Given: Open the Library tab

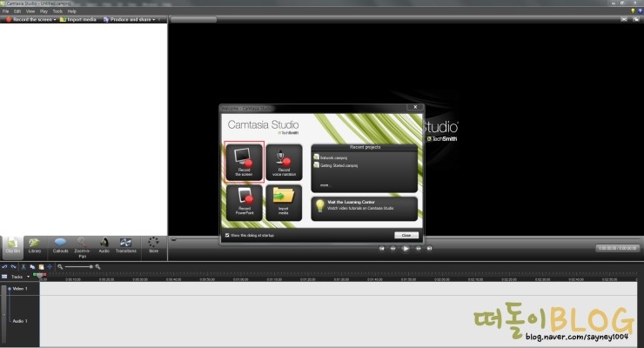Looking at the screenshot, I should [x=35, y=247].
